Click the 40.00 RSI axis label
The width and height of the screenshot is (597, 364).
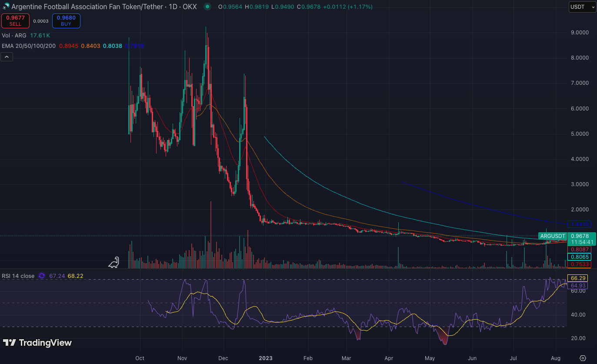[578, 314]
